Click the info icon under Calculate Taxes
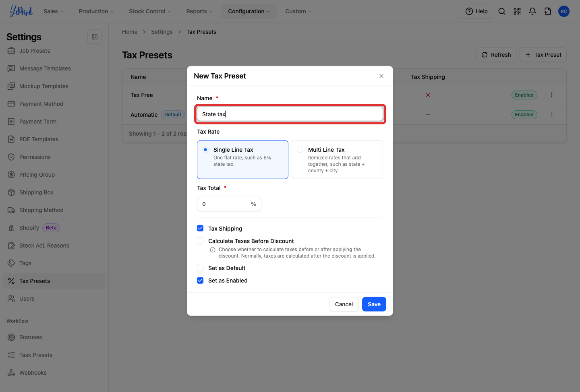This screenshot has height=392, width=580. [x=213, y=250]
